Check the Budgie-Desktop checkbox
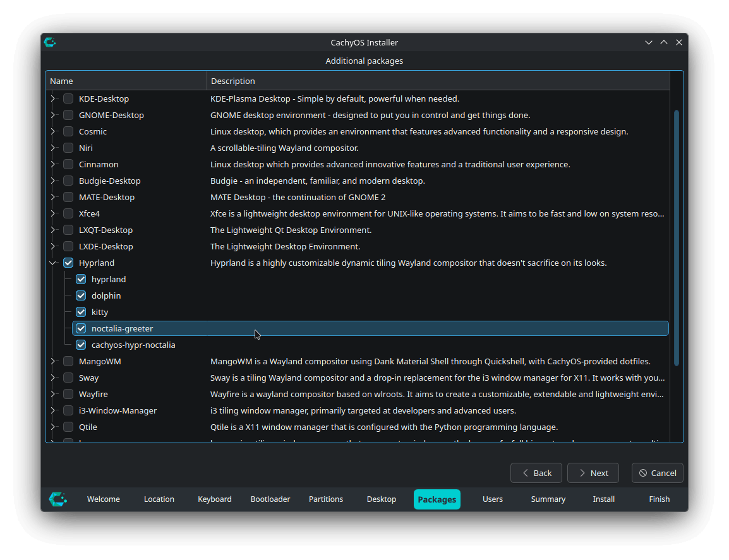Image resolution: width=729 pixels, height=560 pixels. (x=68, y=181)
